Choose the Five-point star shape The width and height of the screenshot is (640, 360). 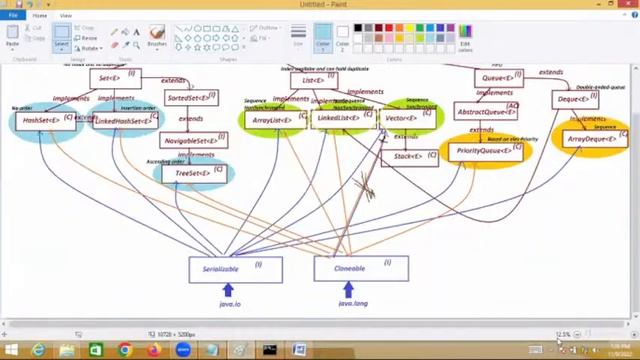tap(198, 47)
